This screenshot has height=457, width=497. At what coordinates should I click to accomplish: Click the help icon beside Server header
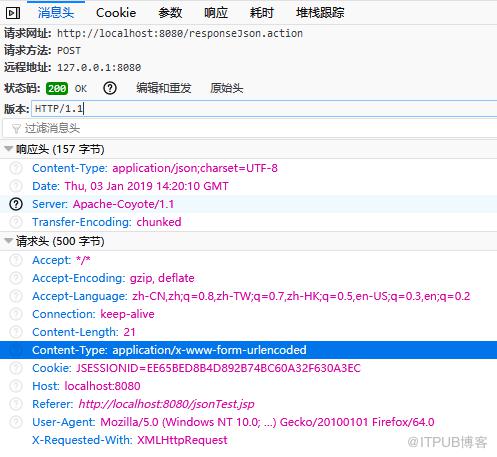click(x=16, y=204)
